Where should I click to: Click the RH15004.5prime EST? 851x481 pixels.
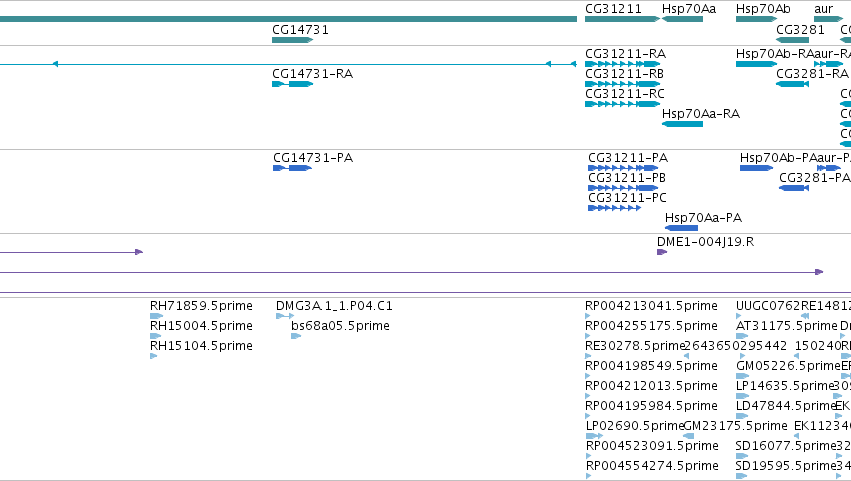coord(155,336)
